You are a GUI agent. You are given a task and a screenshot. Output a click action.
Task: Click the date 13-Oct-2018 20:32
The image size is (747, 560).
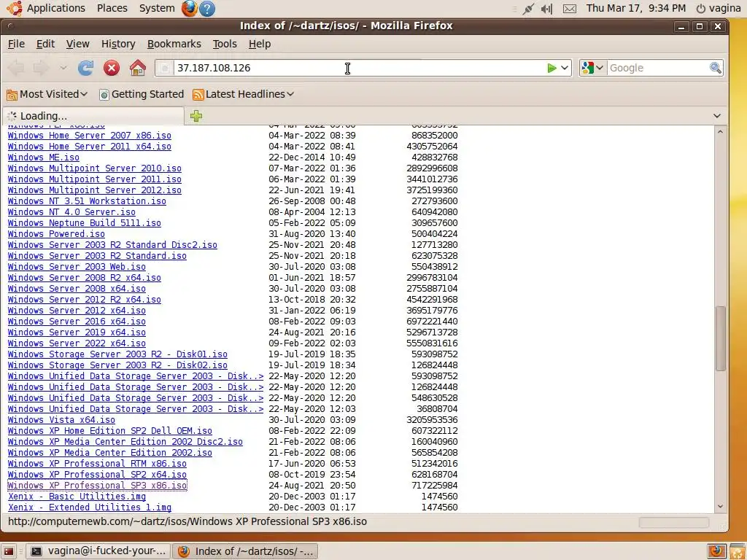point(312,300)
